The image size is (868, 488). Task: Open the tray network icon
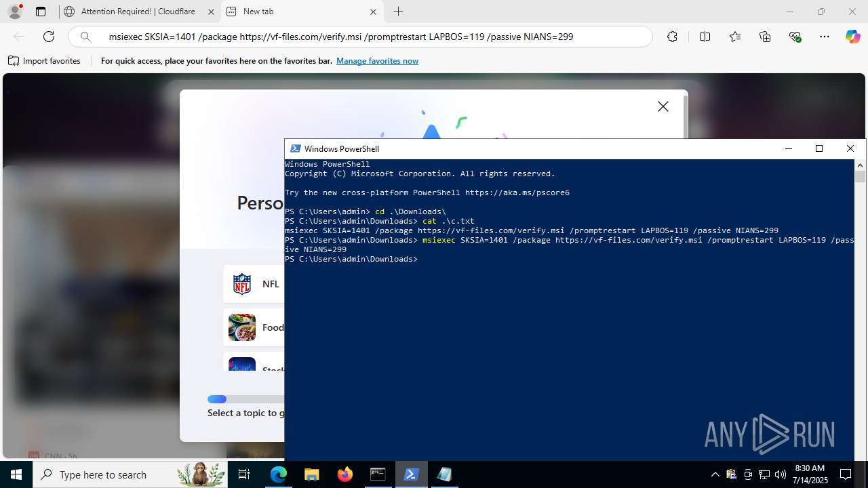pyautogui.click(x=764, y=474)
